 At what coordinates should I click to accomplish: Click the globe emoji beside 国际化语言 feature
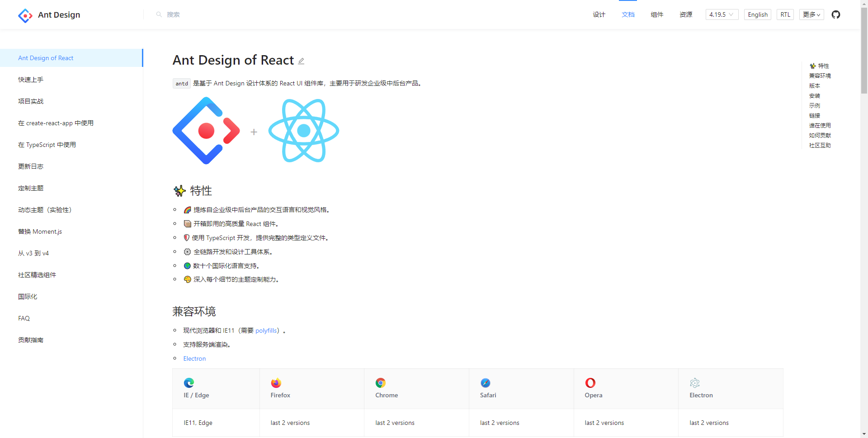pyautogui.click(x=187, y=266)
